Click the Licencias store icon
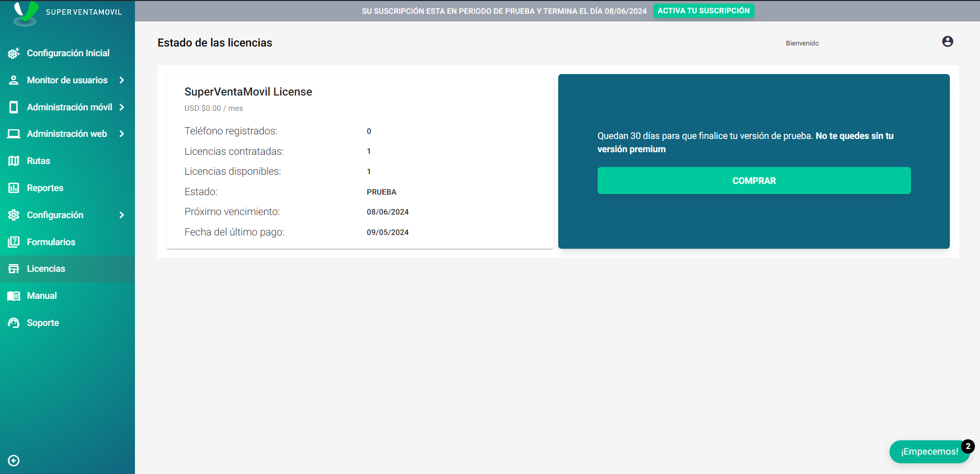 click(x=14, y=269)
